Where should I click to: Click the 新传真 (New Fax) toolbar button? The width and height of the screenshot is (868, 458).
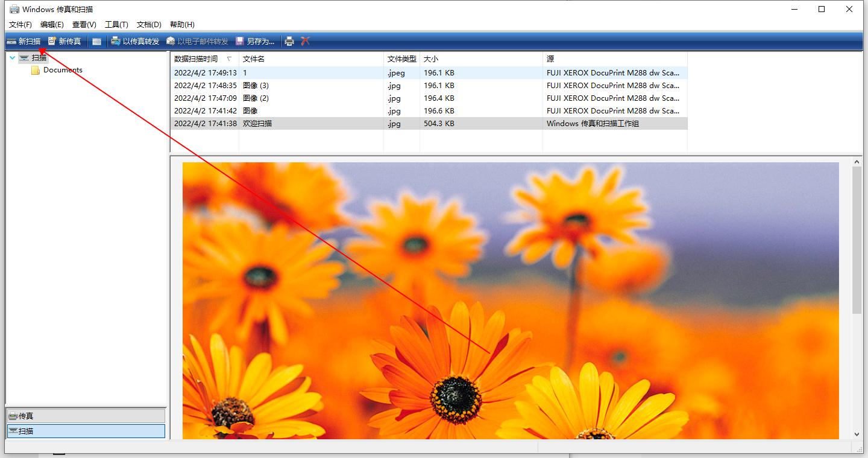[64, 41]
